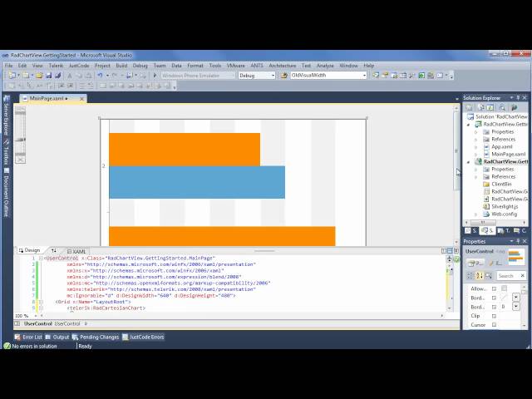Click the Undo toolbar icon
Screen dimensions: 532x399
pos(100,76)
